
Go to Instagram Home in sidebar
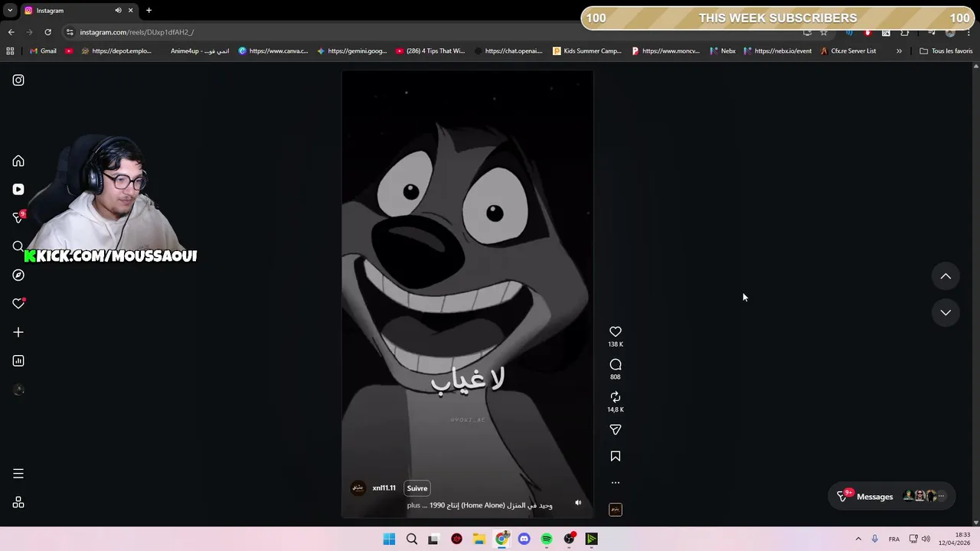[x=18, y=161]
